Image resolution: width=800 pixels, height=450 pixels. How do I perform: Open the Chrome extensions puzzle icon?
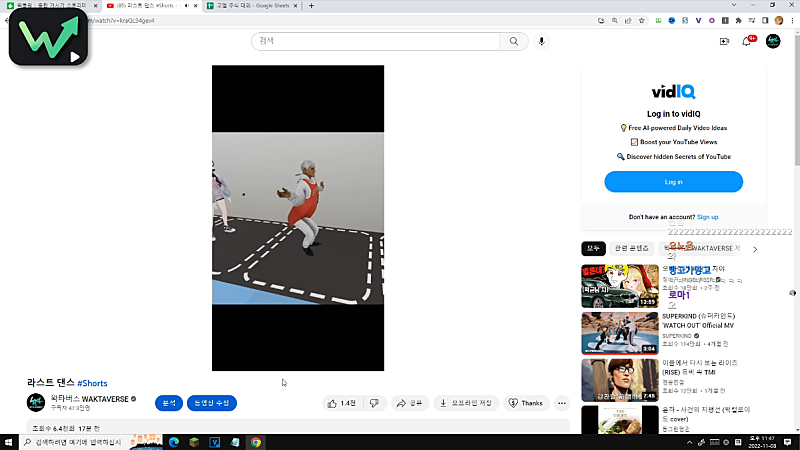738,20
